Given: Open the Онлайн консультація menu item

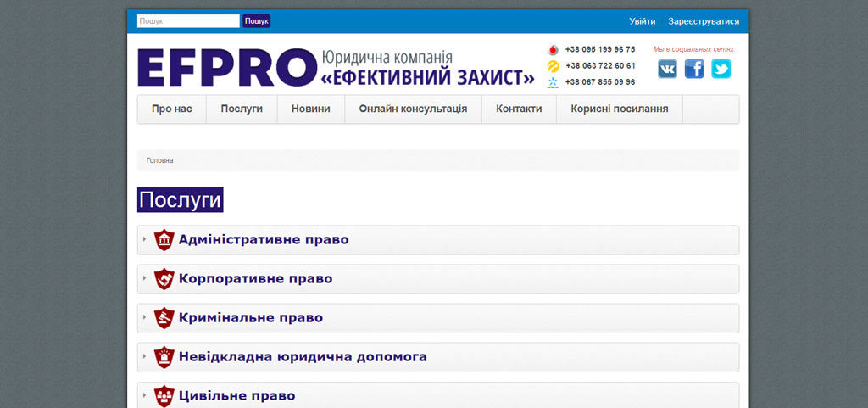Looking at the screenshot, I should point(413,109).
